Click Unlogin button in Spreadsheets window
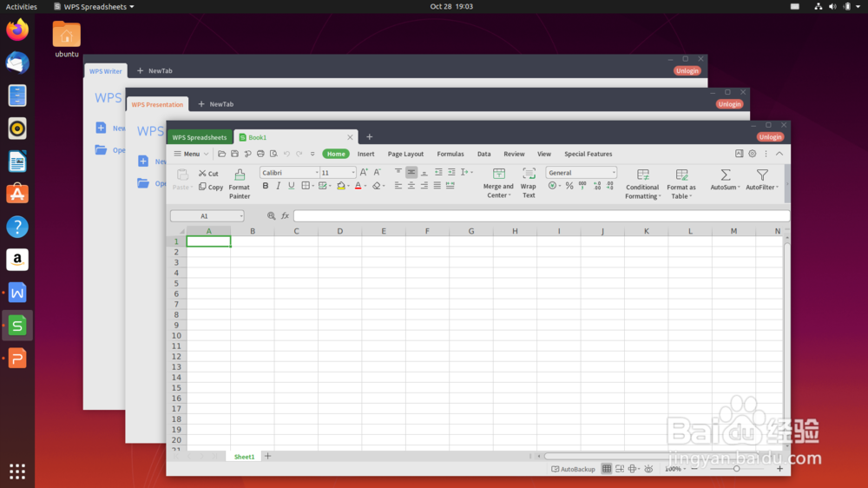Viewport: 868px width, 488px height. (x=770, y=137)
